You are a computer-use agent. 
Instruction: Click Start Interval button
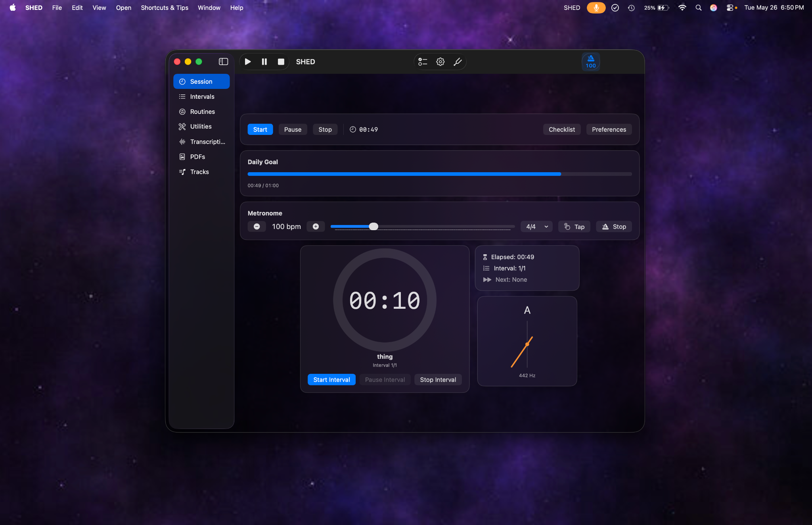point(331,380)
